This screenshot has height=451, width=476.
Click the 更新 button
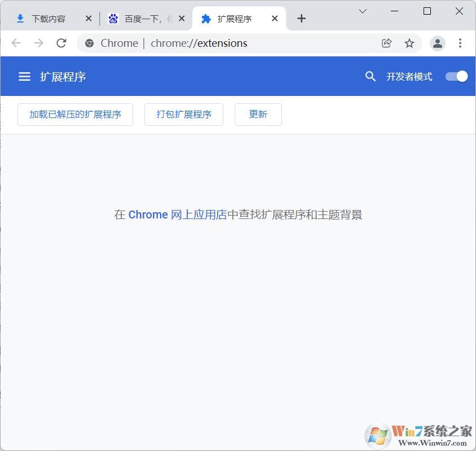[x=258, y=114]
